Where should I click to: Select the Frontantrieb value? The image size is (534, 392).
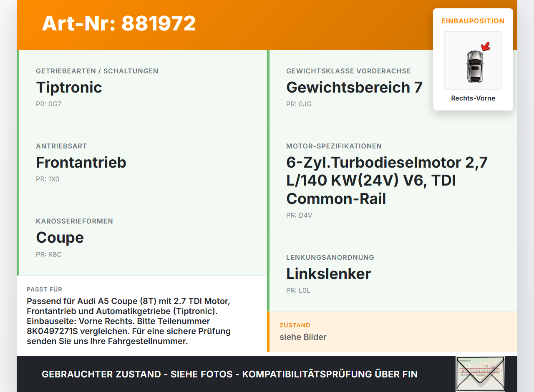81,162
